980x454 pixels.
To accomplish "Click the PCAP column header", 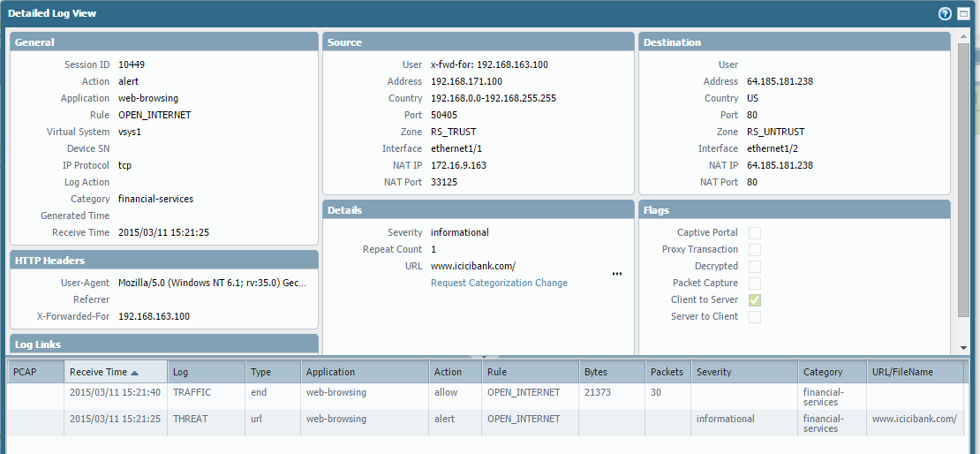I will [34, 373].
